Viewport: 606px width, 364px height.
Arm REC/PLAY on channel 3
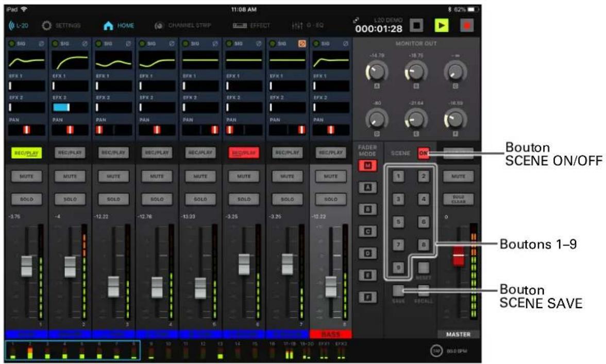click(113, 153)
